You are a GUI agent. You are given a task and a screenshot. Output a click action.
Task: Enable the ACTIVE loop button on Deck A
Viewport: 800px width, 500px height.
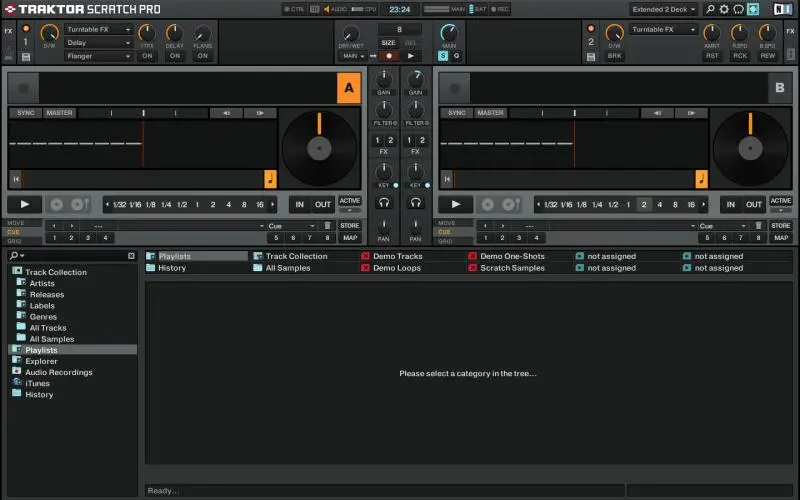(x=350, y=201)
